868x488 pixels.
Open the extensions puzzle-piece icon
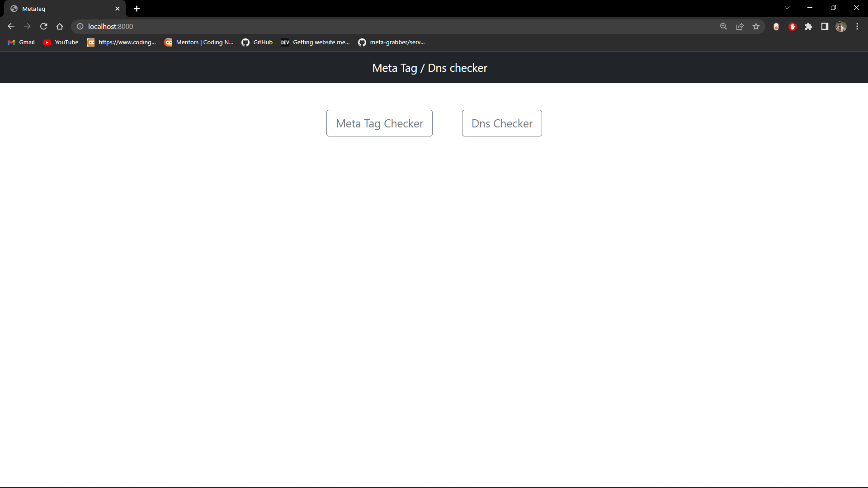pyautogui.click(x=809, y=26)
